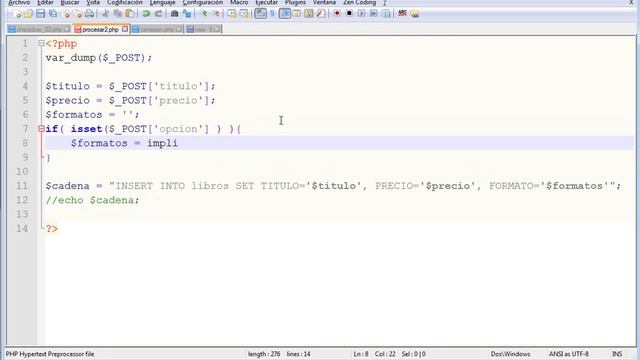
Task: Open the Editar menu
Action: coord(45,2)
